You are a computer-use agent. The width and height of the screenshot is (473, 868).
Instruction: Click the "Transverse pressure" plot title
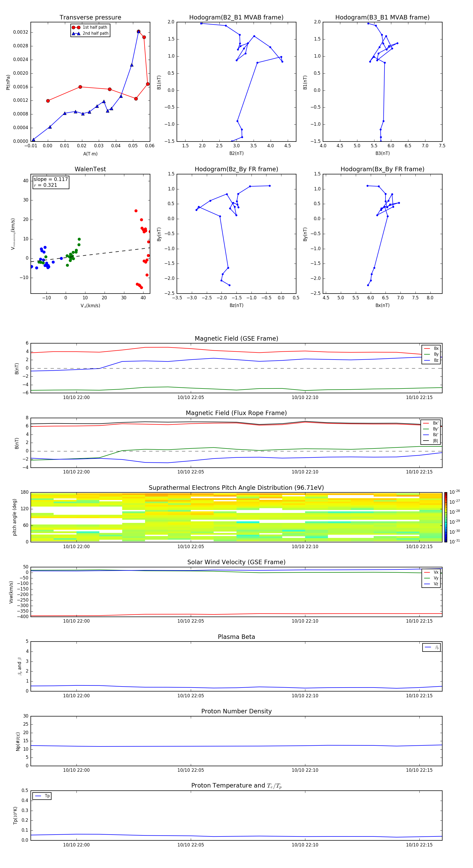[90, 18]
